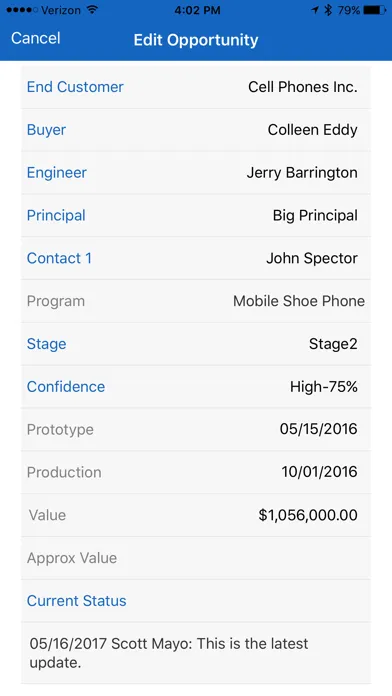Cancel editing the opportunity
The height and width of the screenshot is (696, 392).
click(36, 38)
